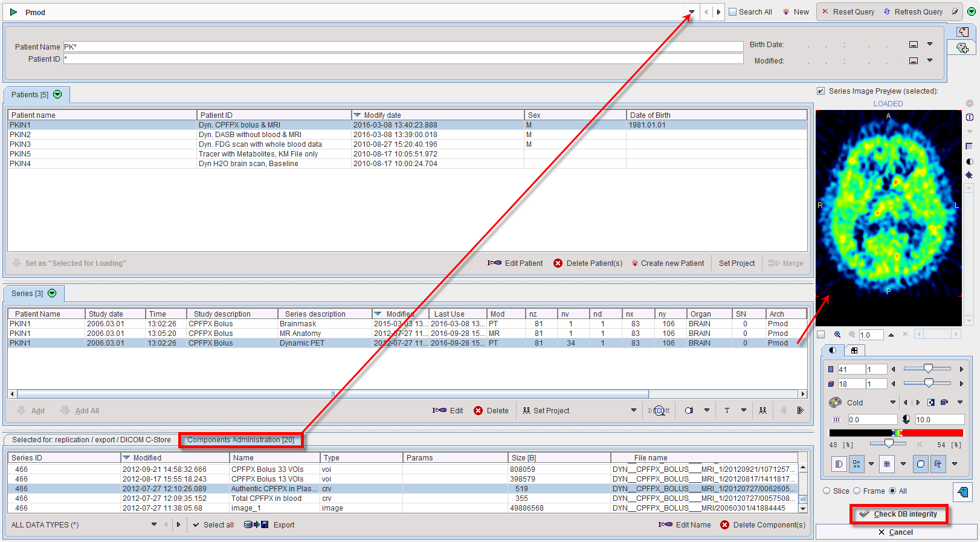Click the T text icon in Series toolbar
Viewport: 980px width, 542px height.
click(x=727, y=411)
